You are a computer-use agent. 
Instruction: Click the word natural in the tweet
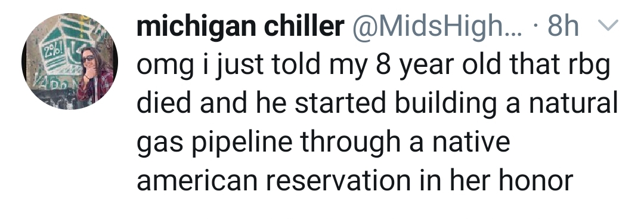(x=574, y=103)
